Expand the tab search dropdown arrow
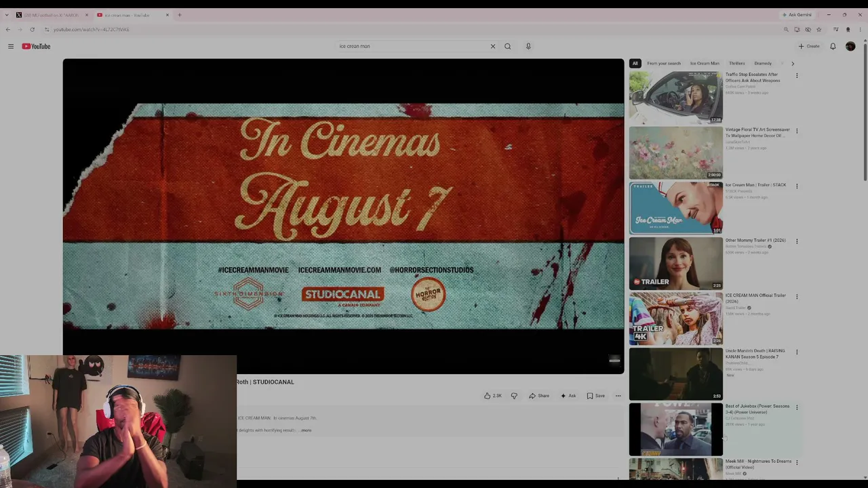 [x=7, y=15]
